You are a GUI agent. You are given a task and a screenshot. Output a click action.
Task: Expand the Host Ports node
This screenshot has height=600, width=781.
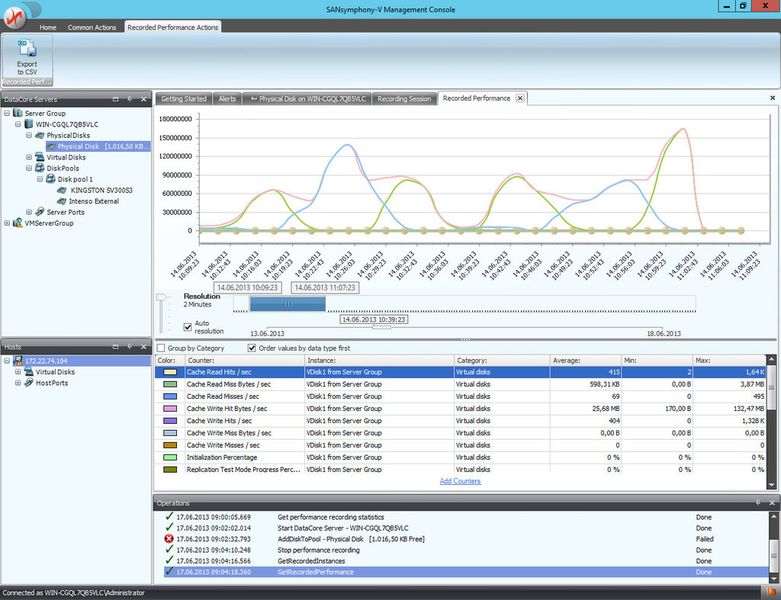[18, 382]
